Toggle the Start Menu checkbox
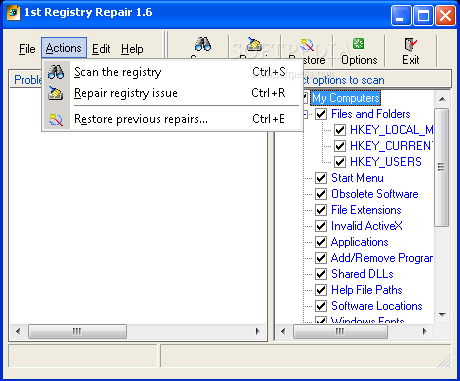Image resolution: width=460 pixels, height=381 pixels. coord(321,178)
